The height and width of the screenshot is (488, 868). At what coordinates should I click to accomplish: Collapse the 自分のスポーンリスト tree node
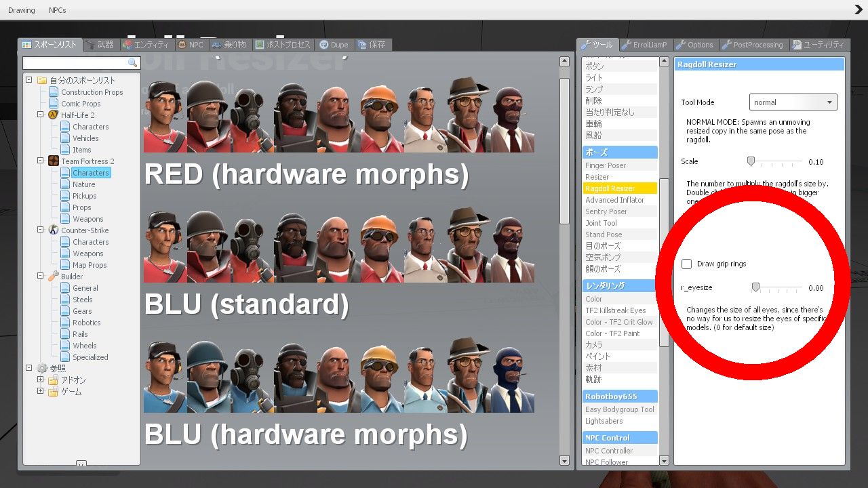(29, 80)
